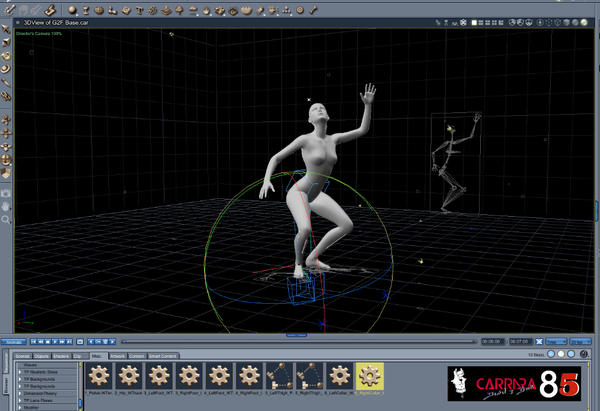This screenshot has width=600, height=411.
Task: Insert a terrain object
Action: click(x=166, y=10)
